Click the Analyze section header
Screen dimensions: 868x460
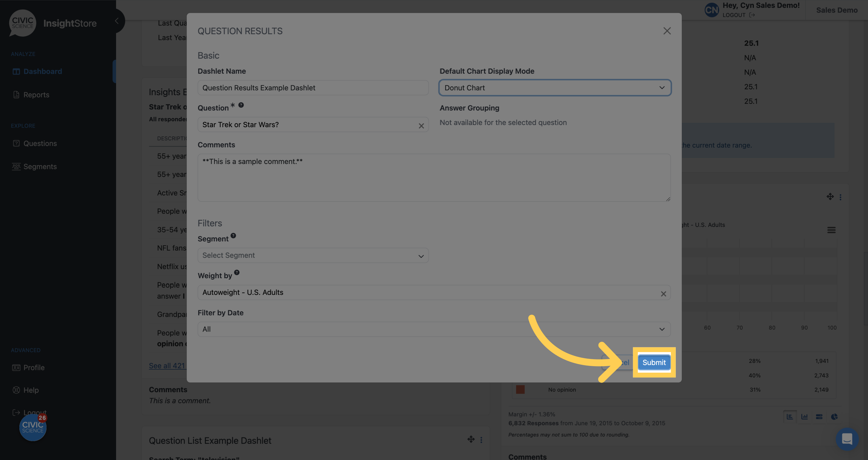[23, 54]
